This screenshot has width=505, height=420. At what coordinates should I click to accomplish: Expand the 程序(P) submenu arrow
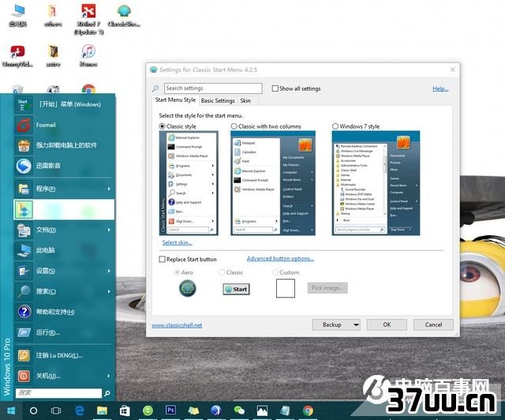coord(109,189)
